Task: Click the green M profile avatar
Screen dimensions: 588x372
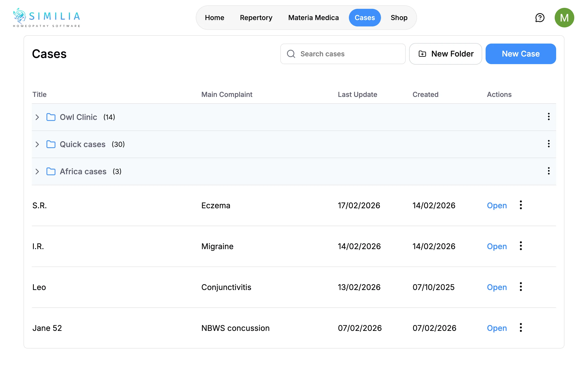Action: [564, 18]
